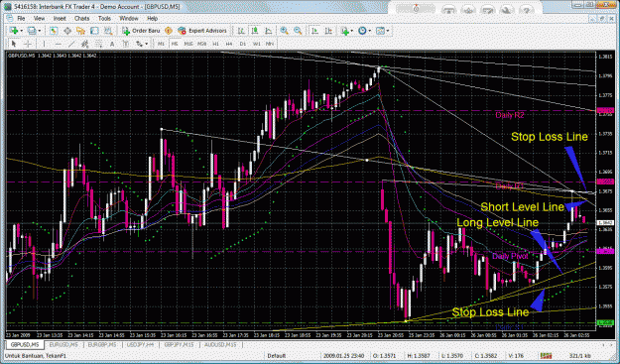The height and width of the screenshot is (364, 620).
Task: Draw a vertical line tool
Action: (x=44, y=44)
